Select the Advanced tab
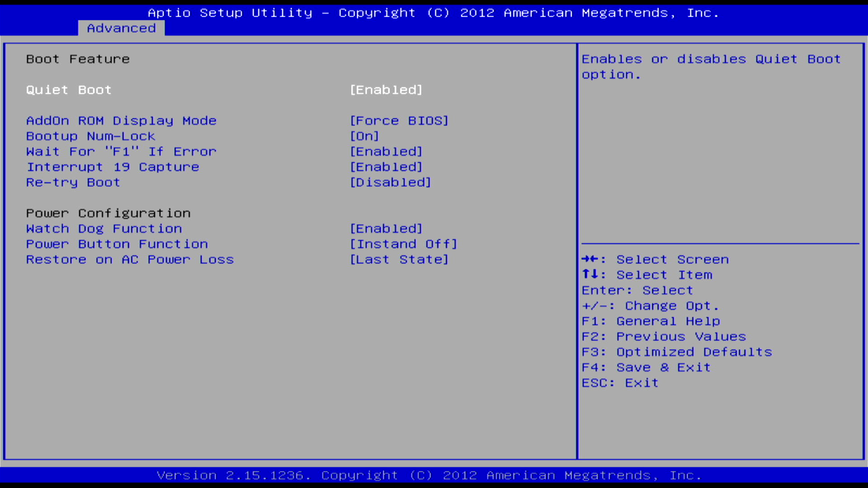Image resolution: width=868 pixels, height=488 pixels. click(x=121, y=28)
